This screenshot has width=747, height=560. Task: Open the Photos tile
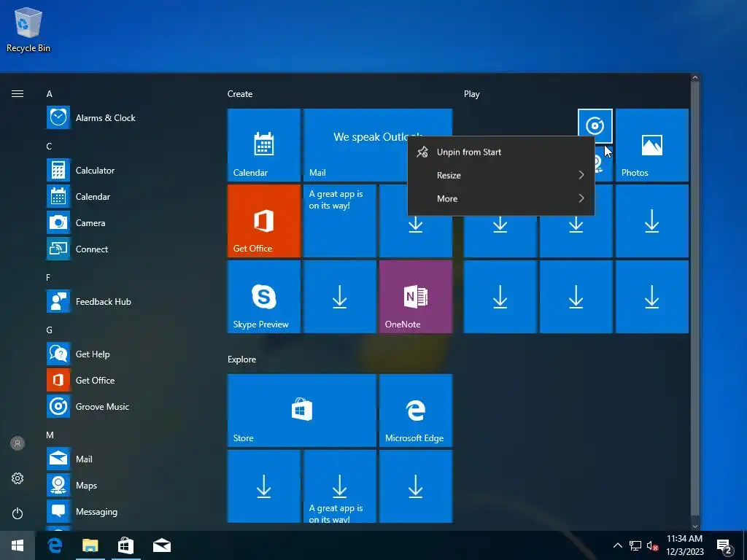[651, 145]
